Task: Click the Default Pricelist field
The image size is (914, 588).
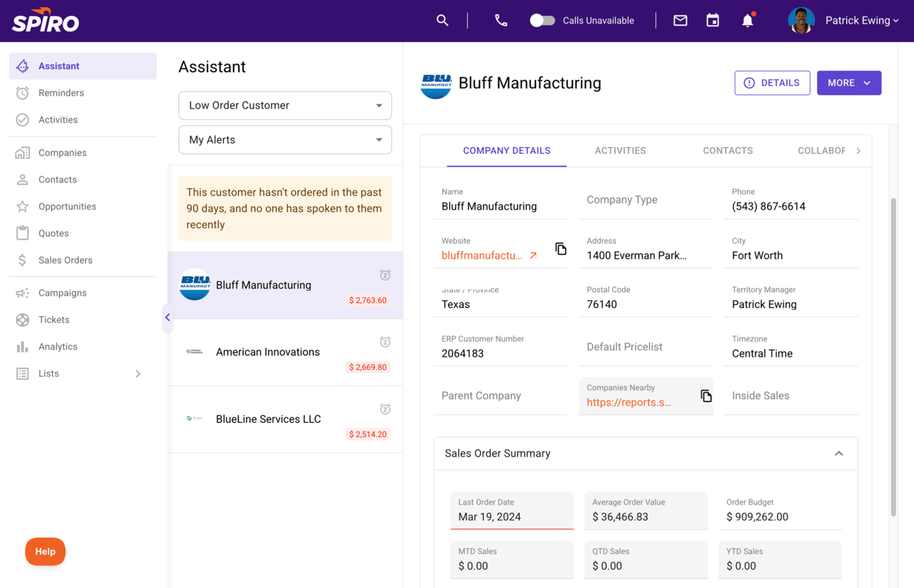Action: [646, 347]
